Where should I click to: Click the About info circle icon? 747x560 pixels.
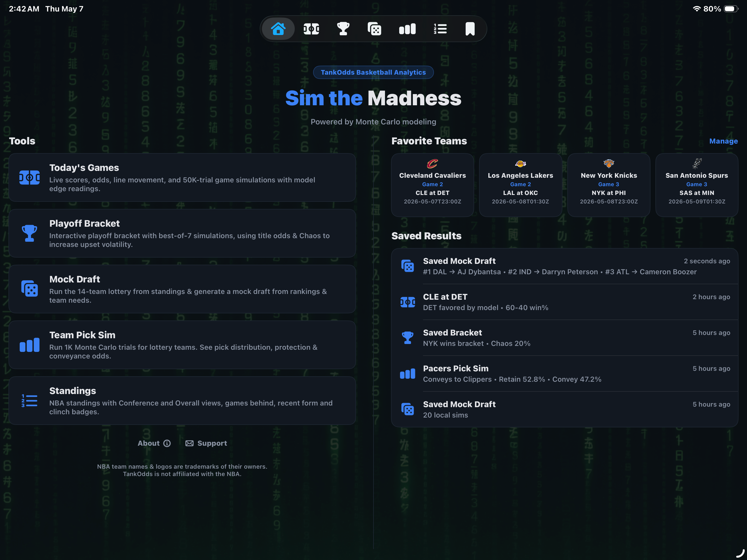pyautogui.click(x=167, y=443)
